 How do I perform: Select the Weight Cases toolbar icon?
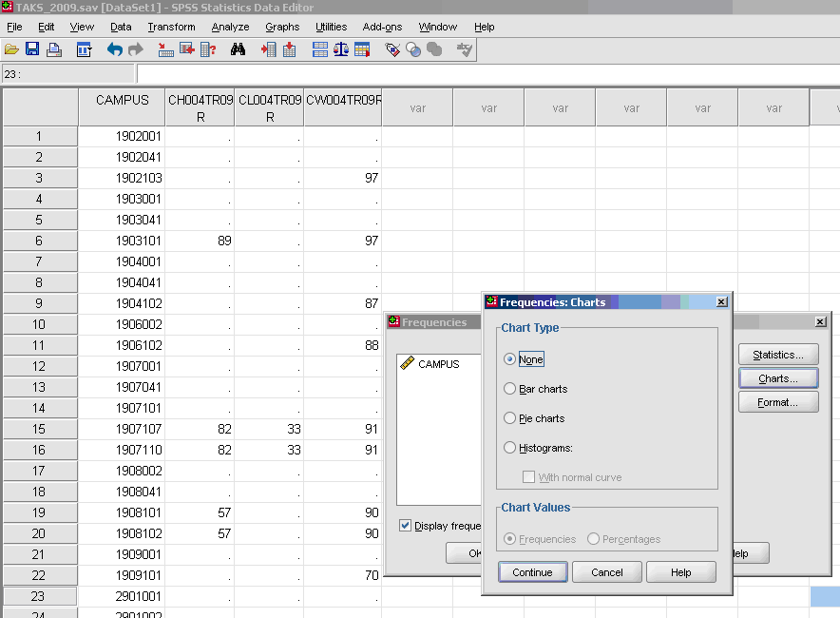(339, 49)
